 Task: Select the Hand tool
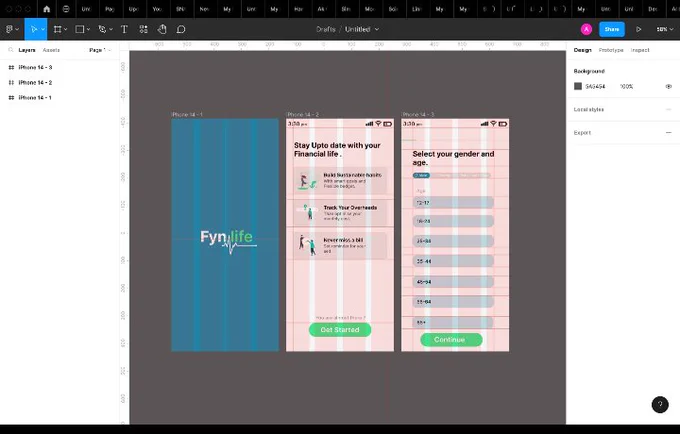tap(162, 29)
